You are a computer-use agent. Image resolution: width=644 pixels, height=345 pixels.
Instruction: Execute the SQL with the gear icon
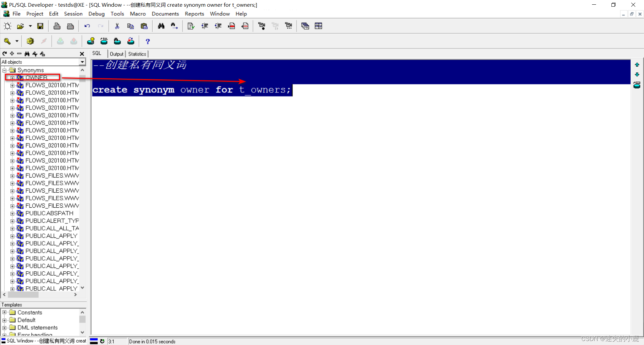click(x=30, y=41)
